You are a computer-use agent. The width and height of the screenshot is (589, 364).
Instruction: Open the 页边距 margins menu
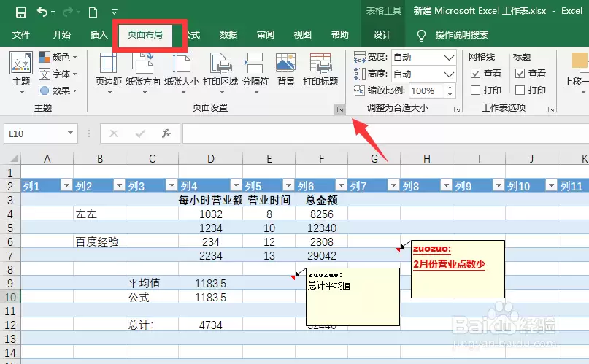click(x=109, y=73)
